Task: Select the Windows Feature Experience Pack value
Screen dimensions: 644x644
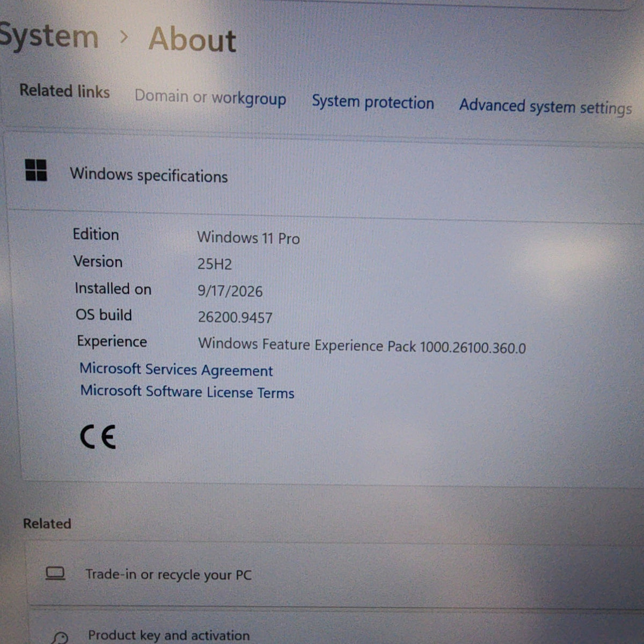Action: coord(362,346)
